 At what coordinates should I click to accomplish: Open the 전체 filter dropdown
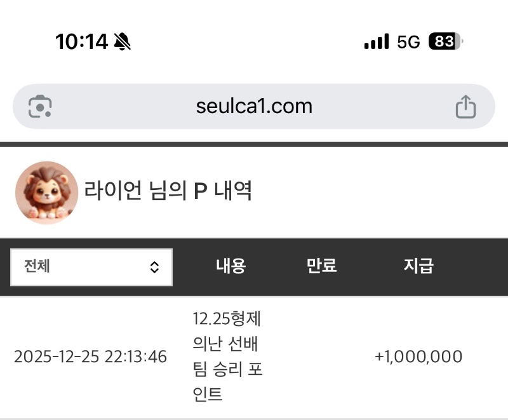click(x=91, y=267)
